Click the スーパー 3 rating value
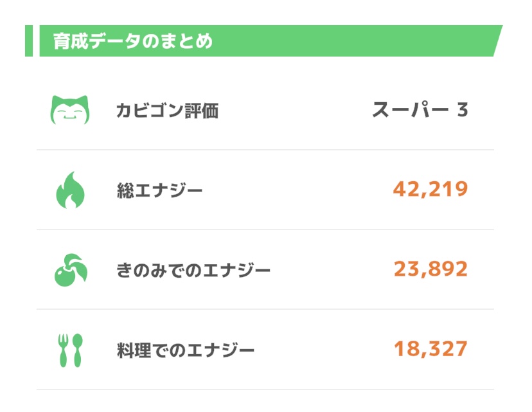532x412 pixels. pos(420,110)
